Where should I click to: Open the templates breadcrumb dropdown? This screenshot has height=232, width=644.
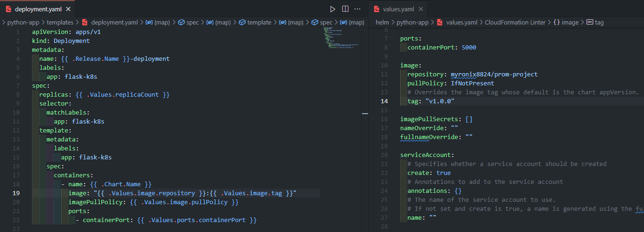(x=59, y=22)
